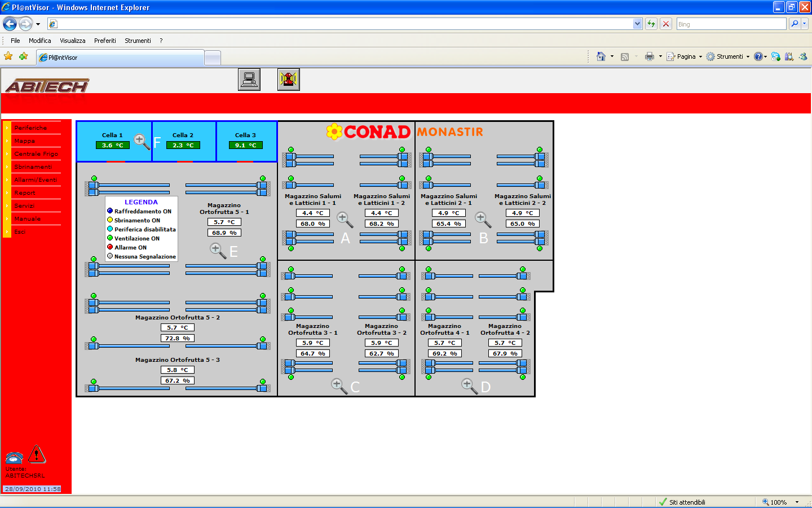Log out with the Esci link

tap(20, 232)
